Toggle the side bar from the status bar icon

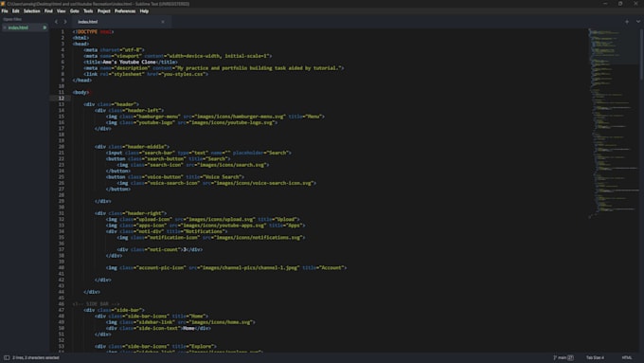(7, 357)
